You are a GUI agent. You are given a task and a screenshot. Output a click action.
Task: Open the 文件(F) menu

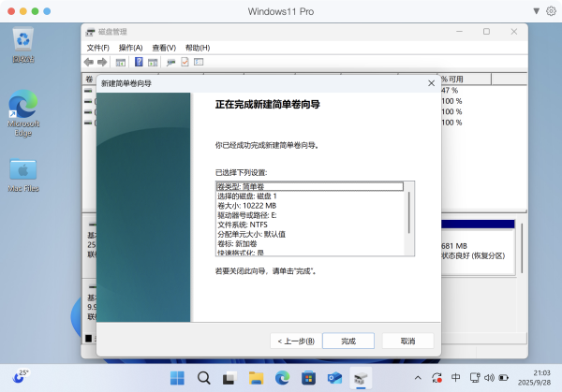click(98, 47)
